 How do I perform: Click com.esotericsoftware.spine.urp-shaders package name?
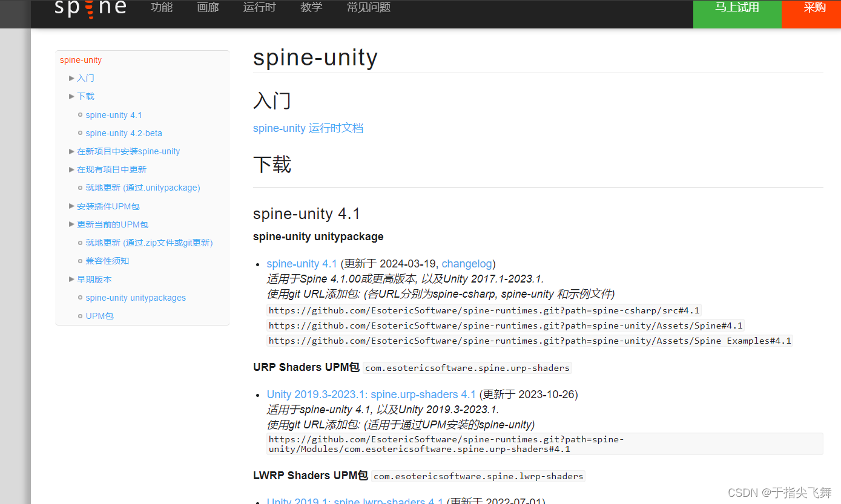click(467, 368)
